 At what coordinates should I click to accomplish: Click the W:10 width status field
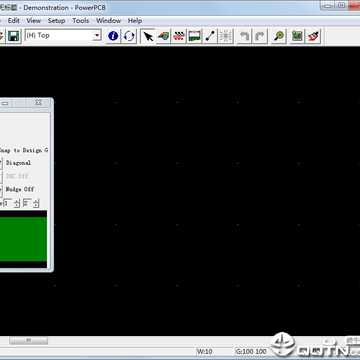click(214, 351)
